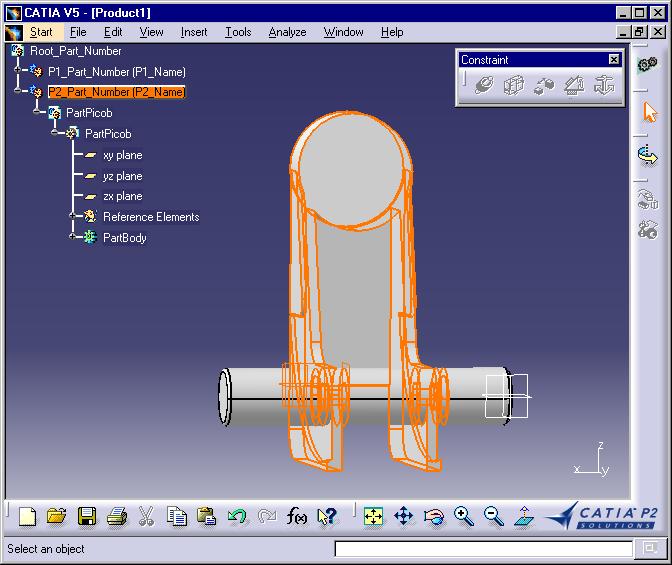Open the Tools menu
The width and height of the screenshot is (672, 565).
(x=238, y=32)
